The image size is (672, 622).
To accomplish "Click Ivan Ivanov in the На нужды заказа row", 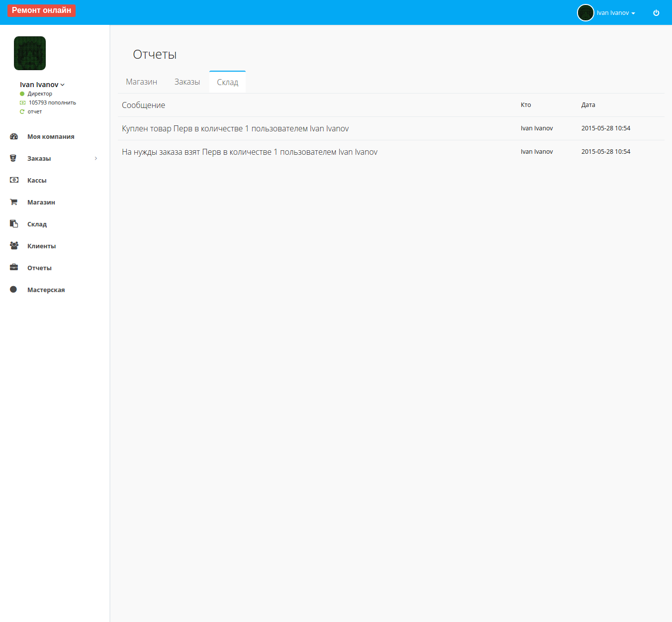I will coord(537,152).
